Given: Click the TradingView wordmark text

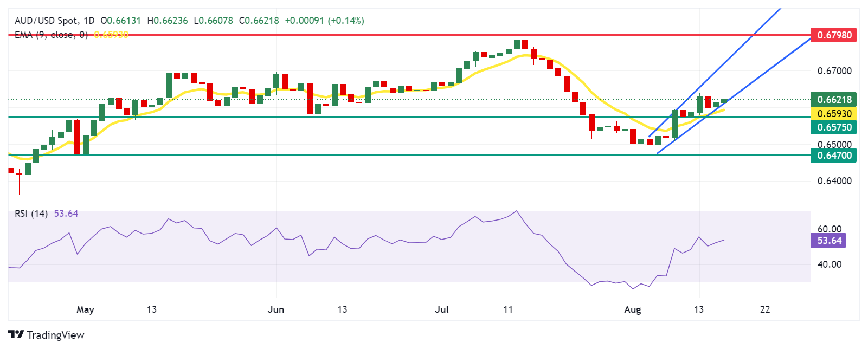Looking at the screenshot, I should [55, 335].
